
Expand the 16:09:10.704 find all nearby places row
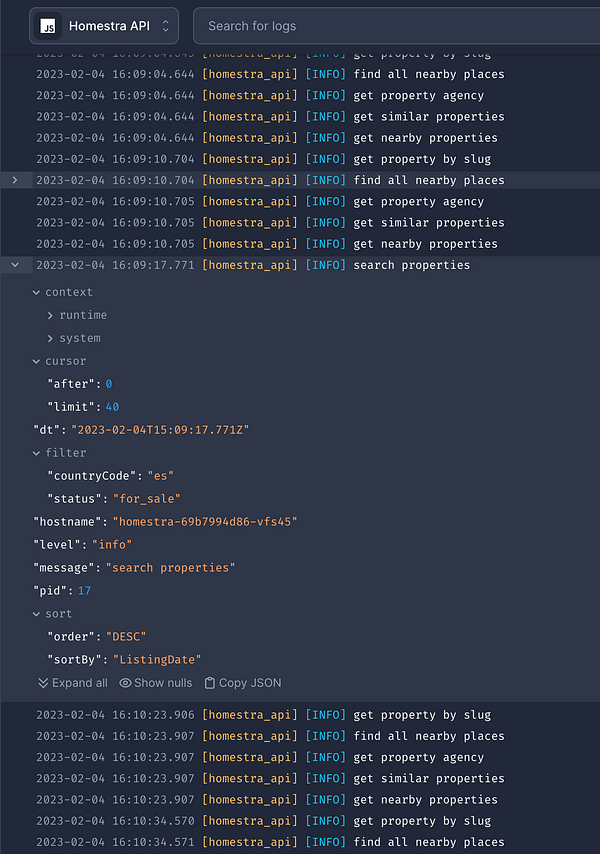point(15,180)
